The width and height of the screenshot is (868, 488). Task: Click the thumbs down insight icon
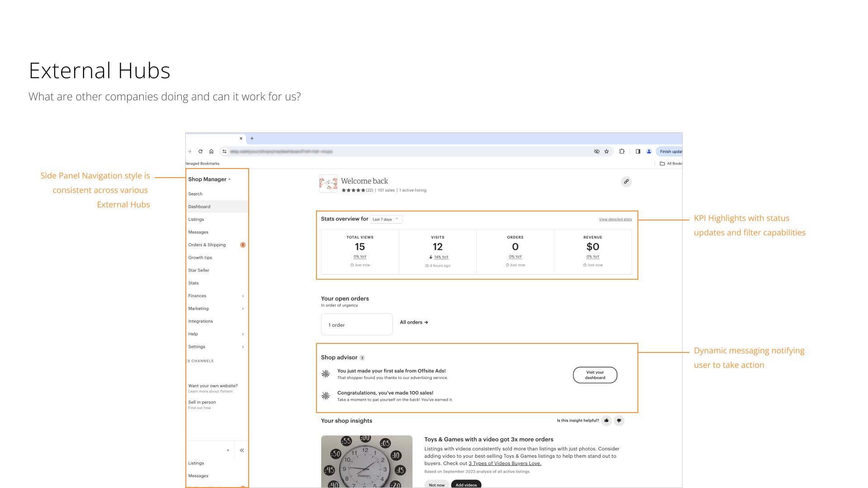tap(619, 421)
